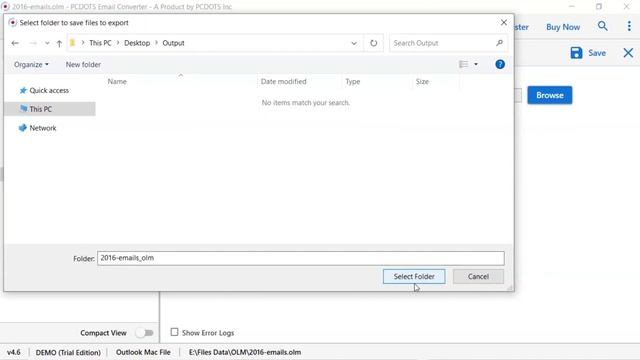Click the E:\Files Data\OLM path text

tap(245, 352)
